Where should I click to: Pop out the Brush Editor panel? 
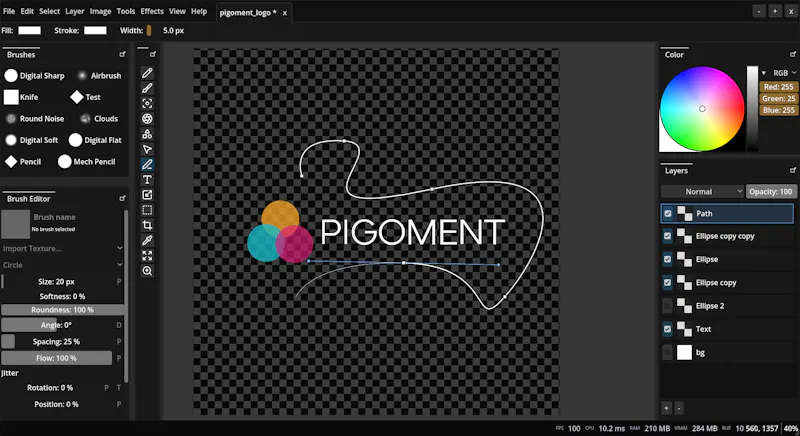pyautogui.click(x=122, y=198)
